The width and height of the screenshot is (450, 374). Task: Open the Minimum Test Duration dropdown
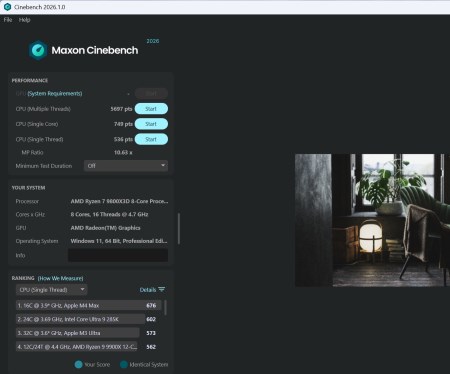point(126,166)
